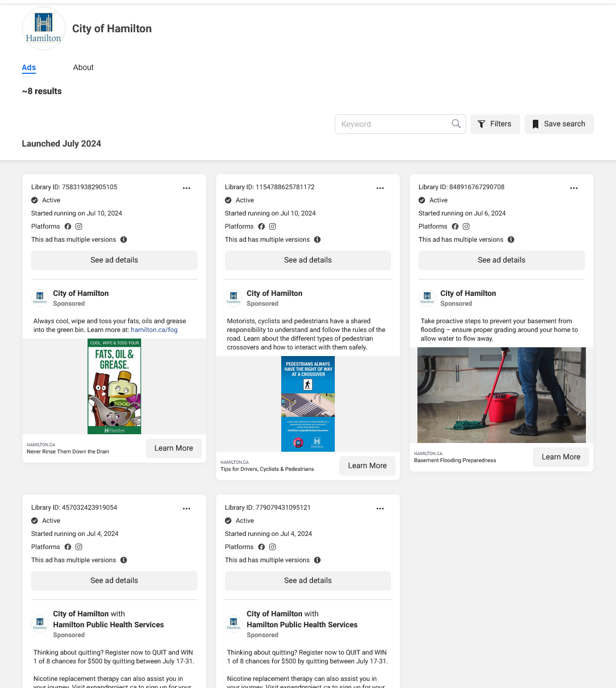Show multiple versions info for ad 1154788625781172

317,240
